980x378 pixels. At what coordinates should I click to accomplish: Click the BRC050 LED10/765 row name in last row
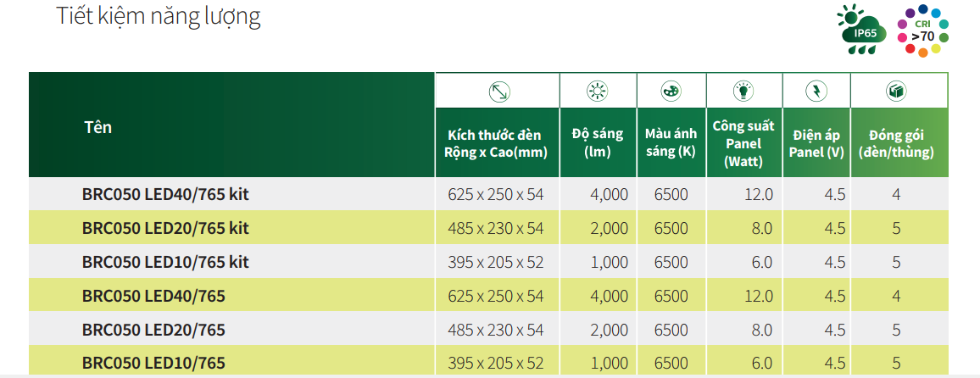tap(153, 363)
